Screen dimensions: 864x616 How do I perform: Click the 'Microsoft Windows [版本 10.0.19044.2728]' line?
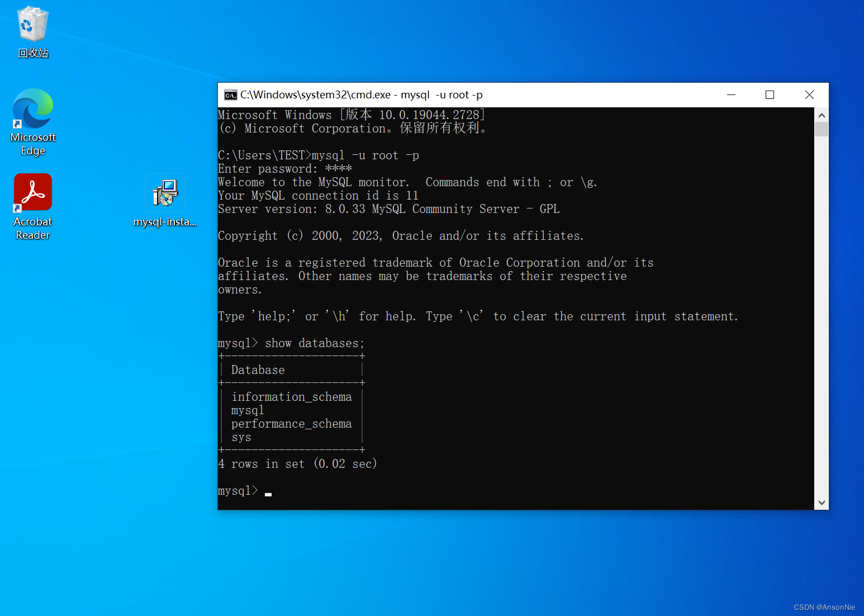352,115
